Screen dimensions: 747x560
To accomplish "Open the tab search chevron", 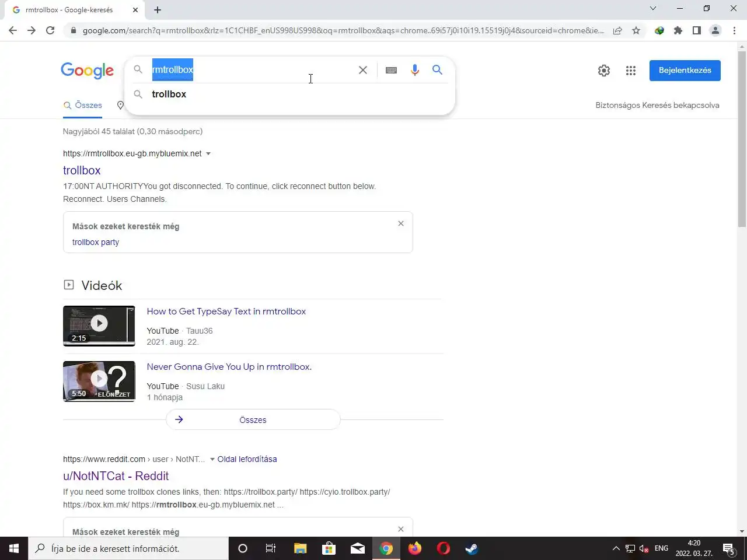I will coord(653,8).
